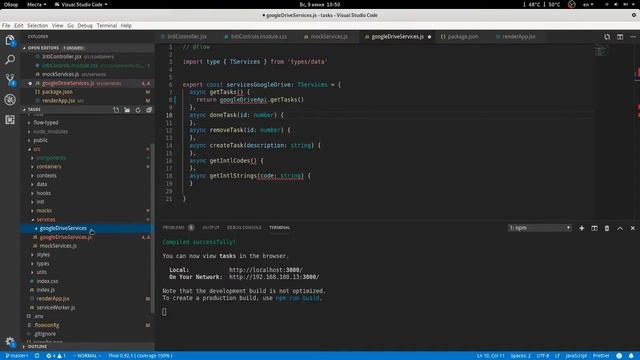Click the Prettier status bar item
This screenshot has height=360, width=640.
click(x=601, y=356)
